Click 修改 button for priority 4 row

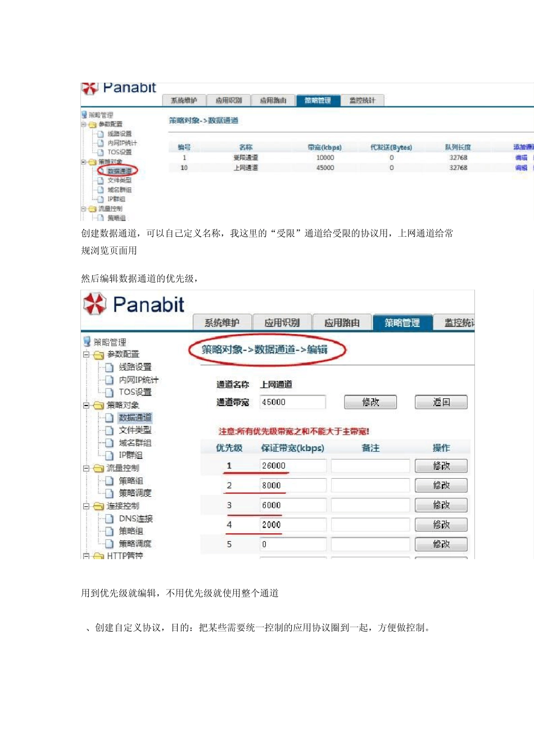441,525
